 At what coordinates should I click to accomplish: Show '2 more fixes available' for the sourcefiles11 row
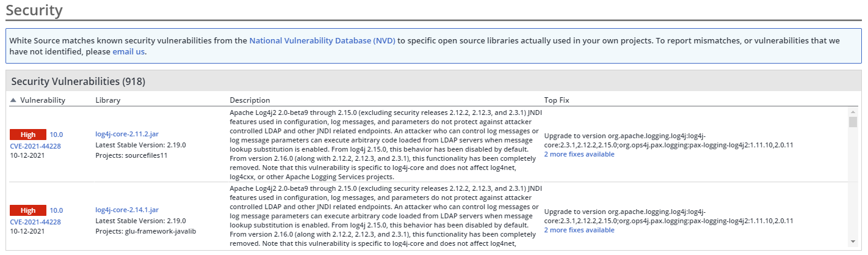pyautogui.click(x=579, y=154)
